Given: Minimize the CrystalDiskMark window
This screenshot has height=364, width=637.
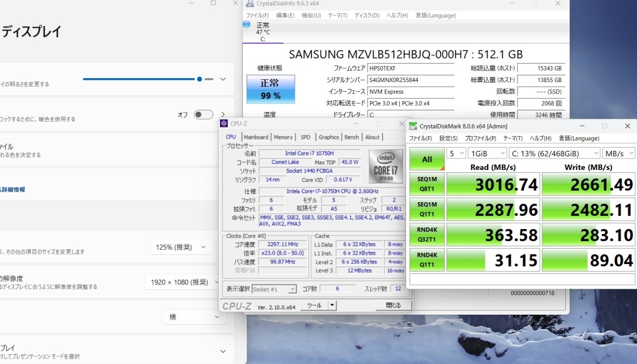Looking at the screenshot, I should (x=582, y=126).
